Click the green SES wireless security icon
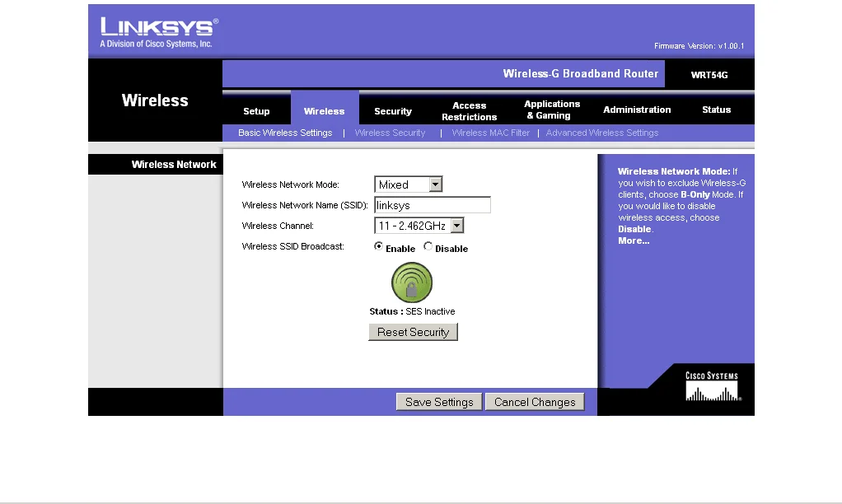Image resolution: width=842 pixels, height=504 pixels. tap(412, 282)
